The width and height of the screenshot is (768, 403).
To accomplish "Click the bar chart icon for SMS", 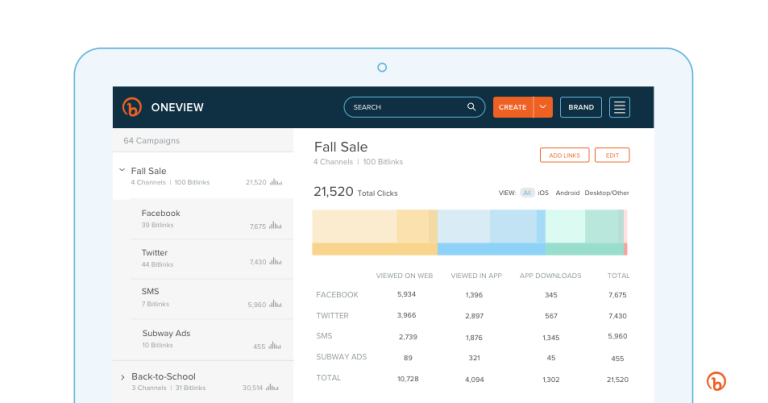I will tap(275, 304).
